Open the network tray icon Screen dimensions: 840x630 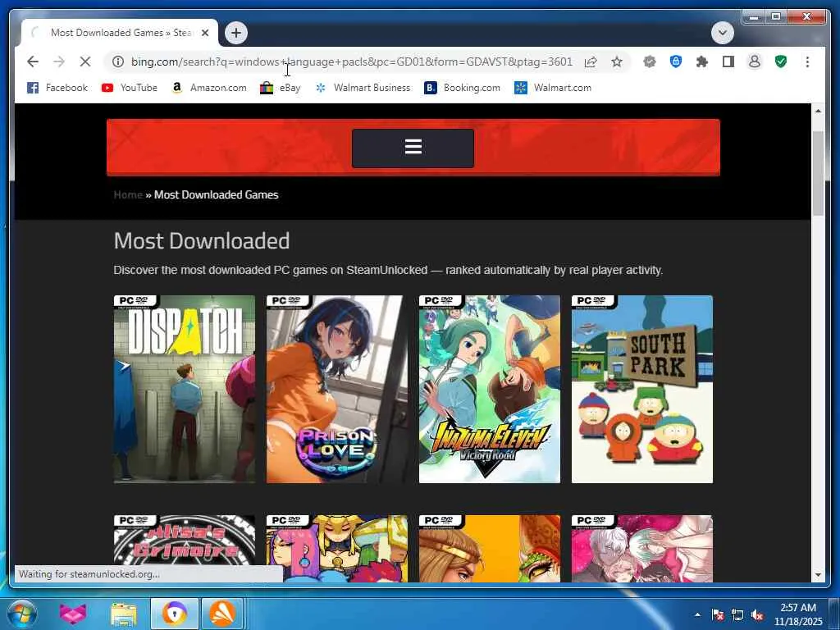tap(737, 614)
